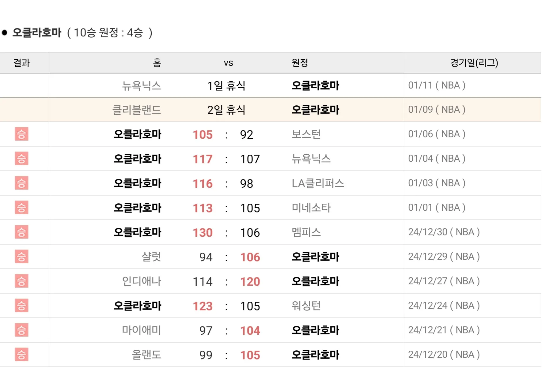545x392 pixels.
Task: Click date 01/01 ( NBA )
Action: click(x=437, y=208)
